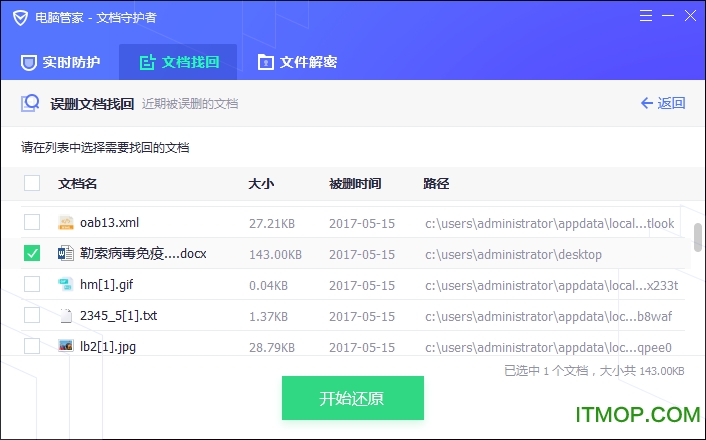Check the box for hm[1].gif
This screenshot has width=706, height=440.
tap(32, 285)
